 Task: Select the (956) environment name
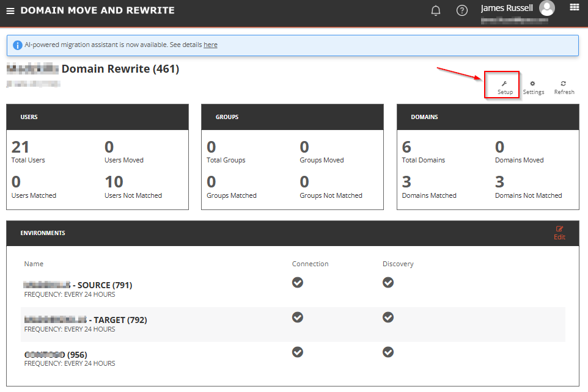click(56, 355)
